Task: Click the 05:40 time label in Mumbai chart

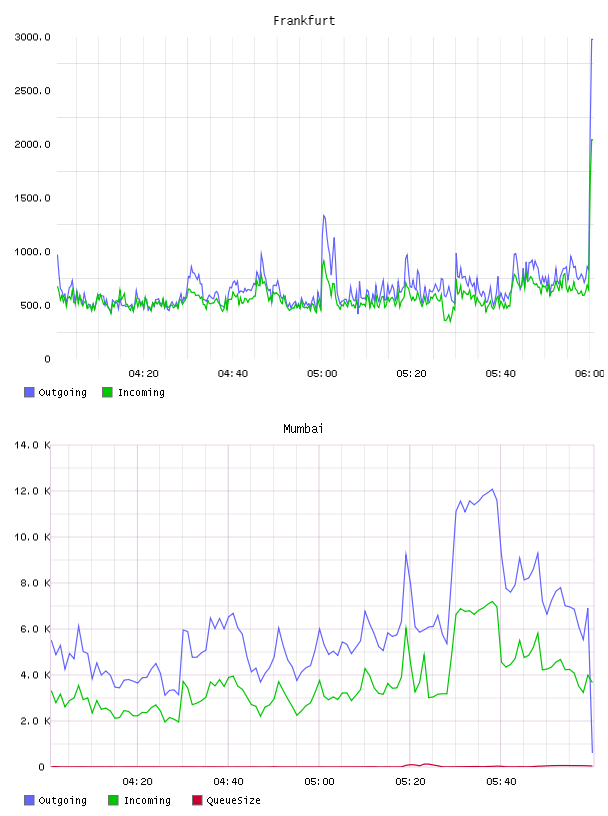Action: coord(501,782)
